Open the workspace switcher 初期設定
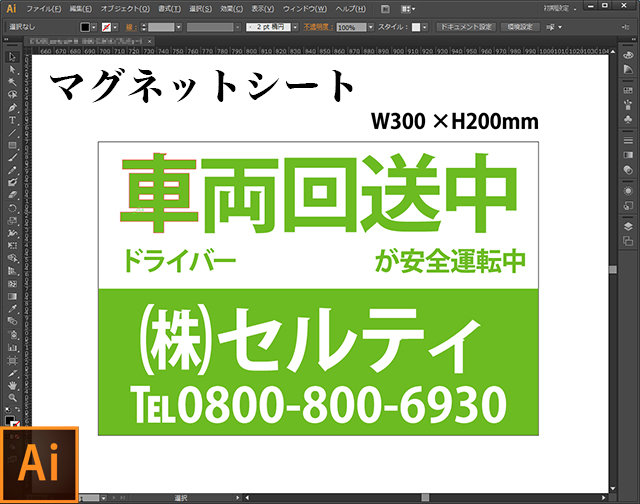The image size is (640, 504). point(560,8)
